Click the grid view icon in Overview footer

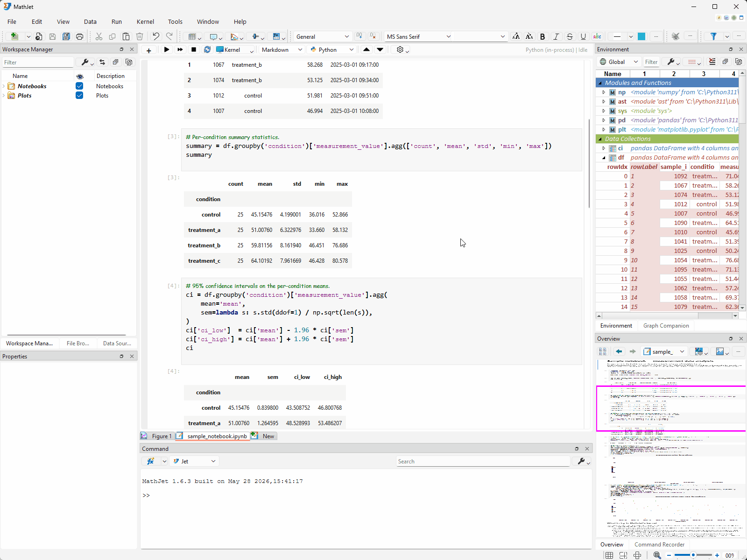click(609, 555)
